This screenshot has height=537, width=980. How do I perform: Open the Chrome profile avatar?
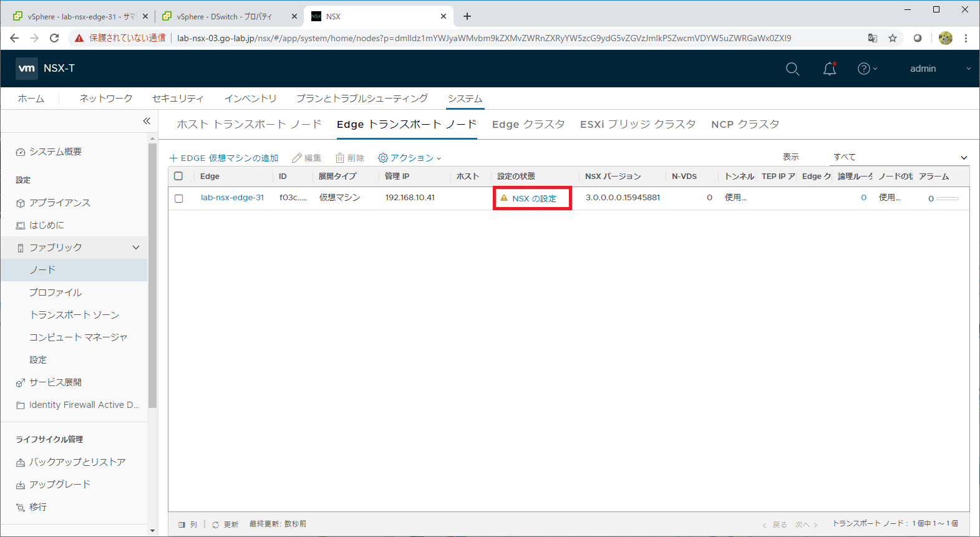point(946,38)
